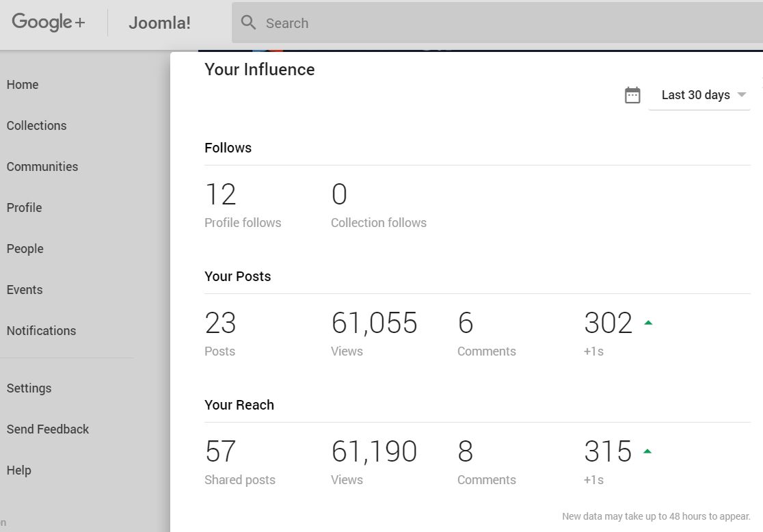This screenshot has width=763, height=532.
Task: Click green up arrow beside 302
Action: (648, 323)
